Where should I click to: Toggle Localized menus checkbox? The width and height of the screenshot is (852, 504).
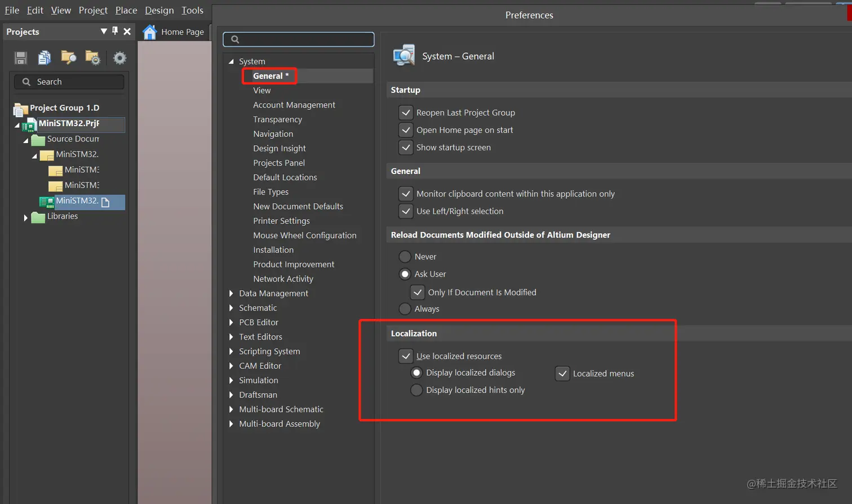click(562, 373)
